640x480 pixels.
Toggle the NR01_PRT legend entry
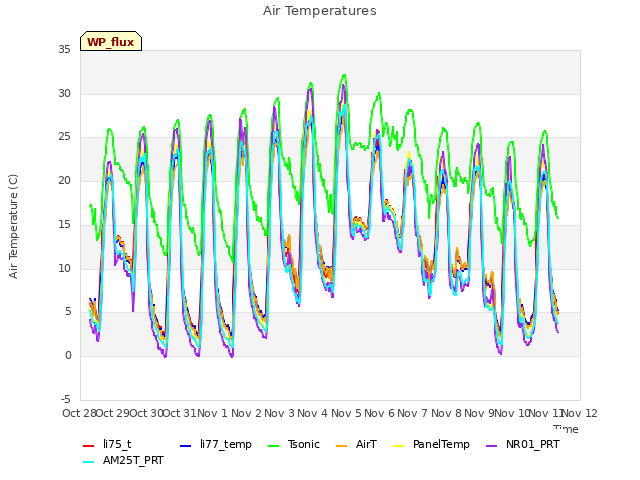(522, 444)
